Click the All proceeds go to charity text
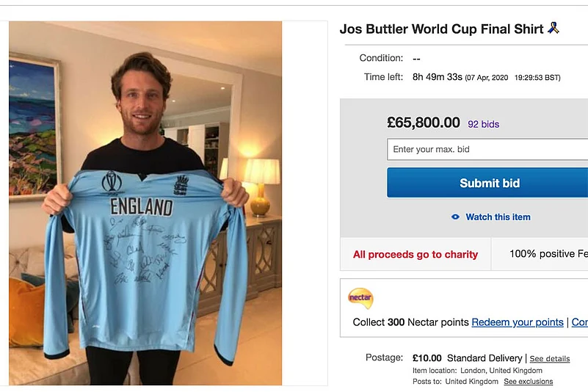The image size is (588, 392). [415, 254]
